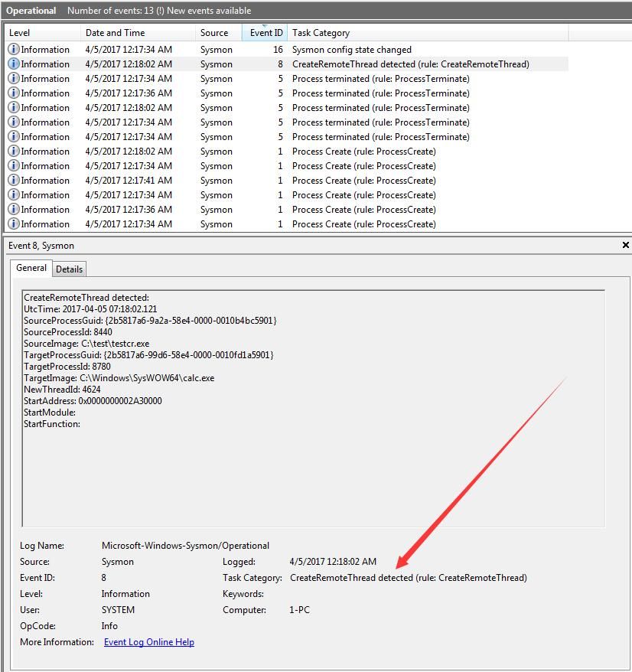Sort by the Task Category column header
632x672 pixels.
(x=428, y=33)
